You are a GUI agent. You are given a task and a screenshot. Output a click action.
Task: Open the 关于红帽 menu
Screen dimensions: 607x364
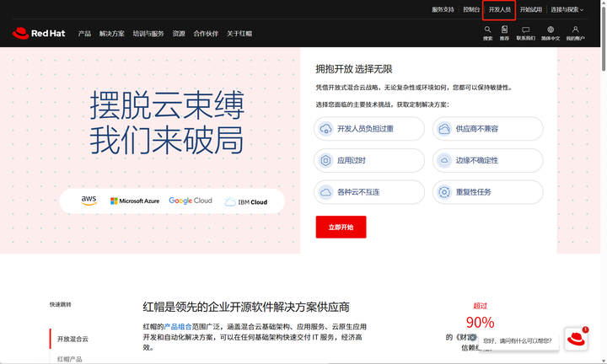pyautogui.click(x=239, y=34)
